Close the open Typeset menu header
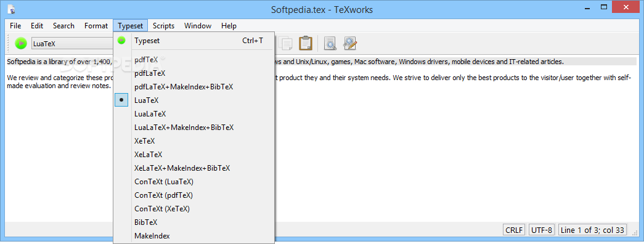 pyautogui.click(x=130, y=26)
